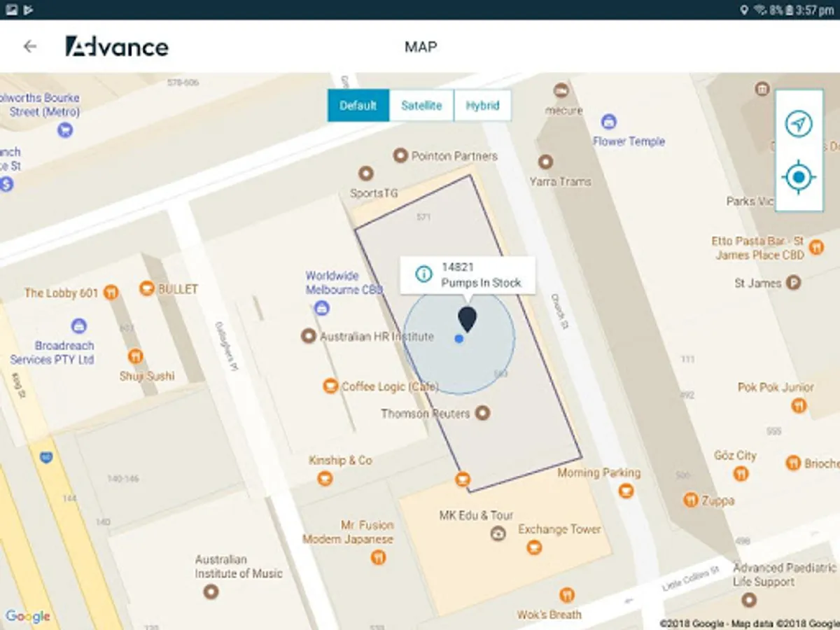Tap the navigation arrow button
This screenshot has width=840, height=630.
(799, 125)
